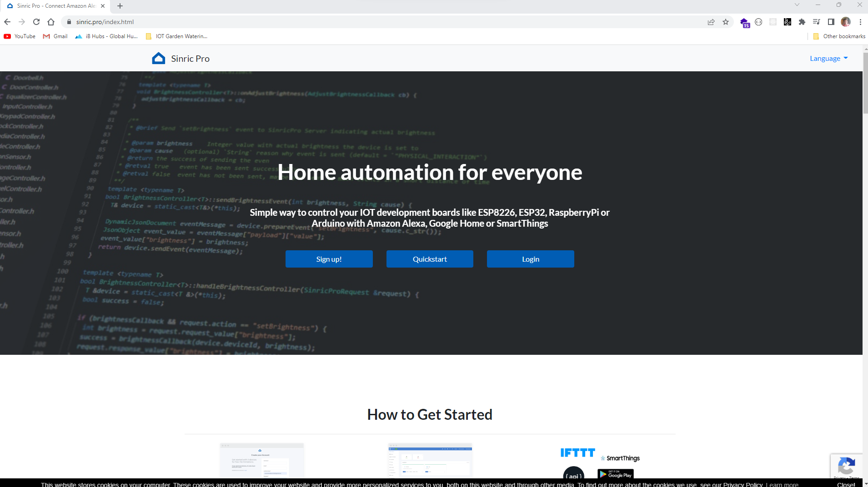This screenshot has width=868, height=487.
Task: Go back with the browser back arrow
Action: click(x=7, y=22)
